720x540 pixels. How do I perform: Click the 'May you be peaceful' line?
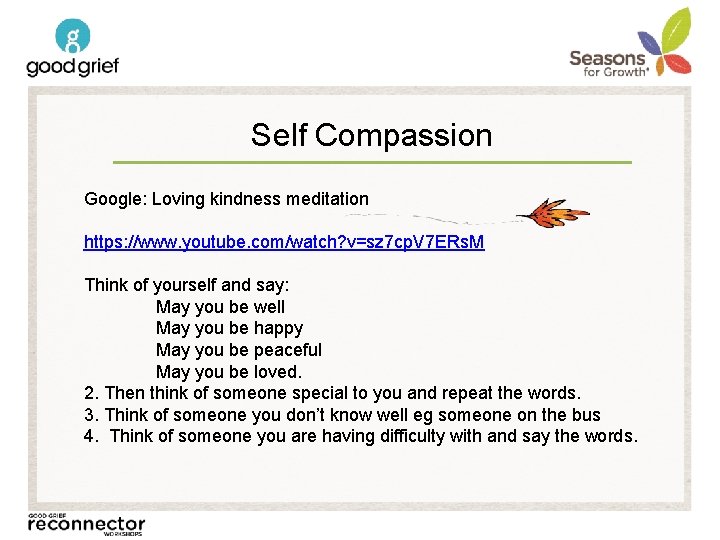239,350
